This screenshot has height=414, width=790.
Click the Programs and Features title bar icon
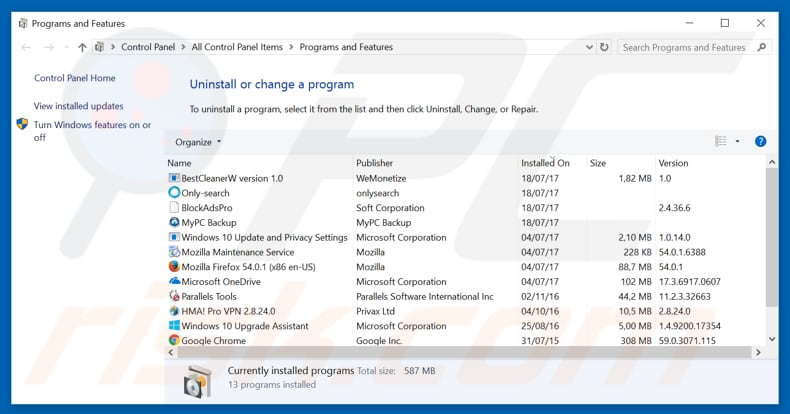(23, 23)
